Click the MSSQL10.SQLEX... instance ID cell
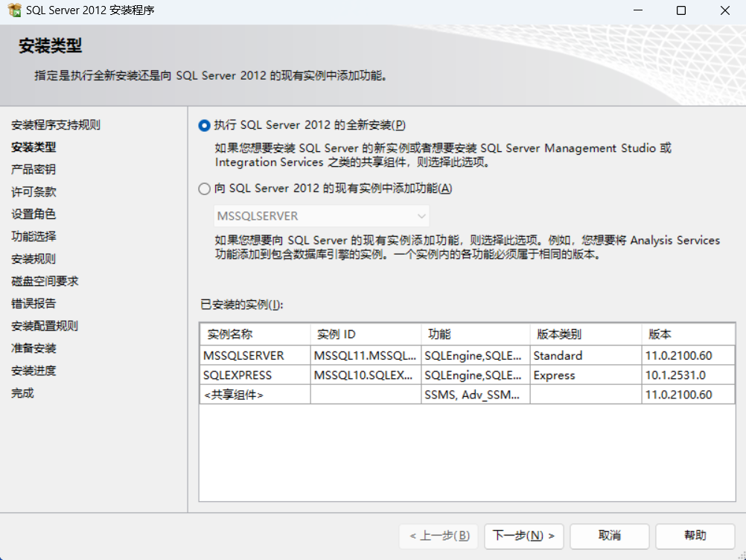The width and height of the screenshot is (746, 560). click(x=366, y=375)
